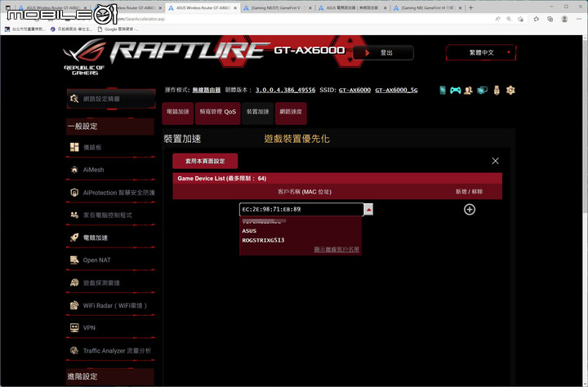
Task: Open the 繁體中文 language dropdown
Action: coord(481,52)
